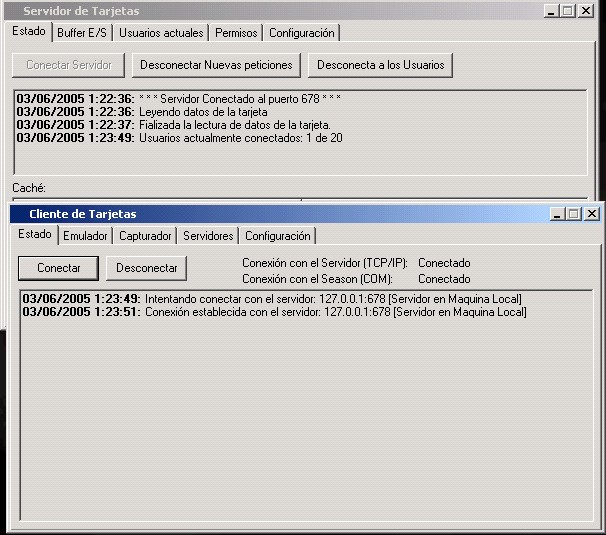606x535 pixels.
Task: Minimize the Servidor de Tarjetas window
Action: [551, 11]
